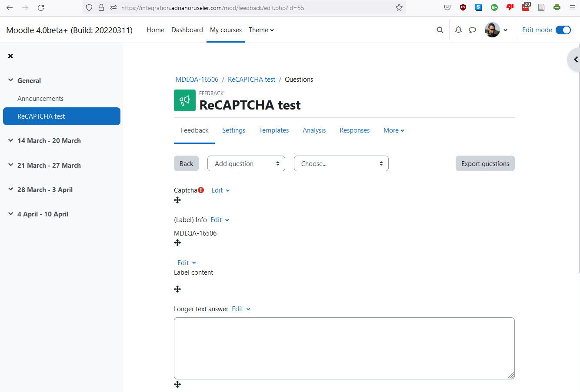Reload the page with refresh icon

click(41, 7)
